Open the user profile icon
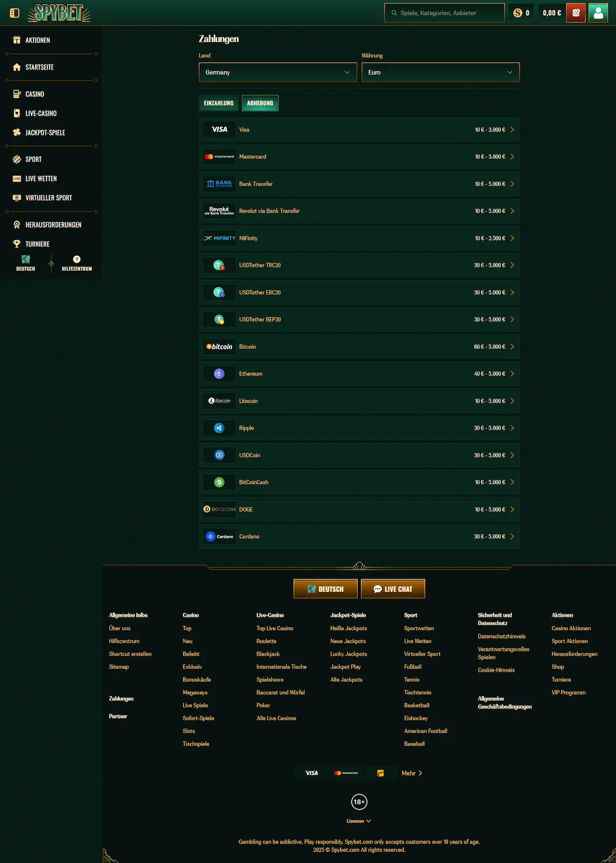 point(598,13)
